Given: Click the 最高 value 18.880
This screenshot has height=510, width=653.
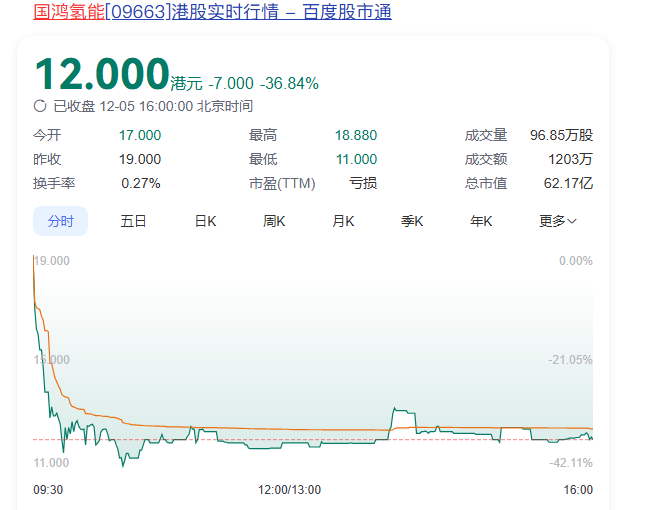Looking at the screenshot, I should [x=356, y=135].
